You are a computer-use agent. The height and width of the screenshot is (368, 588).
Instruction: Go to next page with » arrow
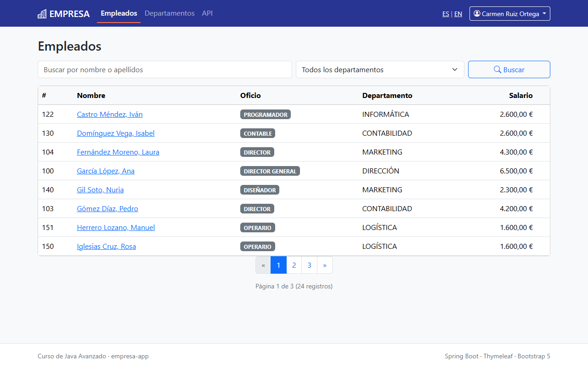coord(325,265)
